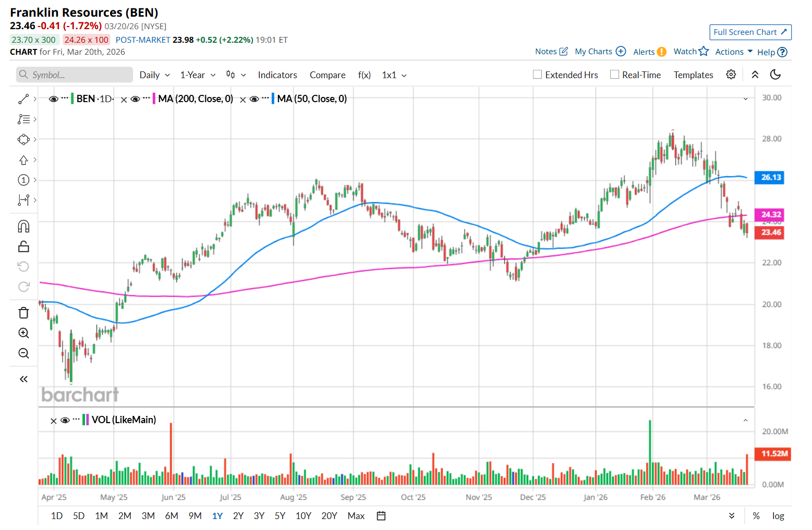Open the Daily frequency dropdown
Screen dimensions: 812x530
pos(154,75)
